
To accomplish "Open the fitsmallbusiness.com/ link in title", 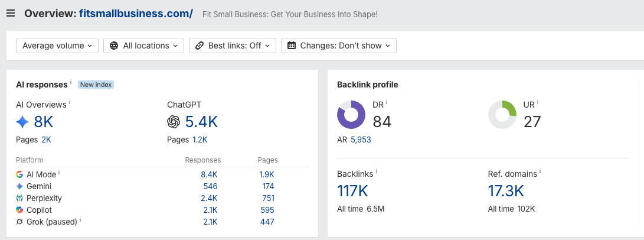I will (x=136, y=14).
